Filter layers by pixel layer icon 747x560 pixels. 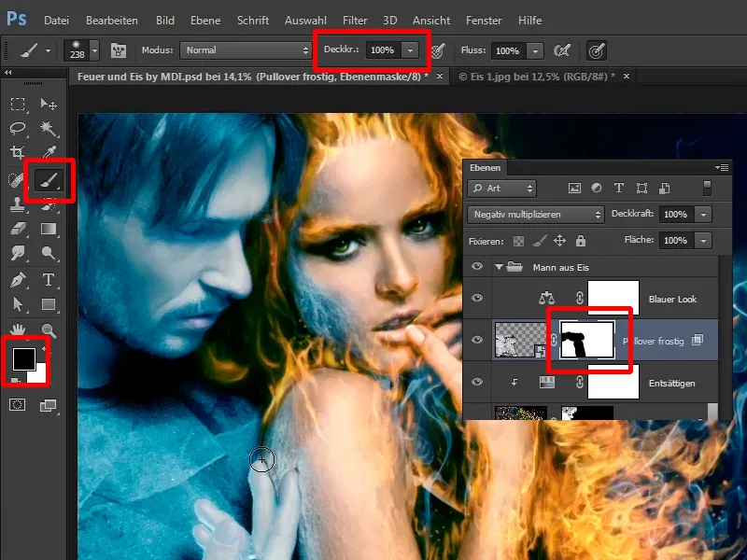[574, 189]
